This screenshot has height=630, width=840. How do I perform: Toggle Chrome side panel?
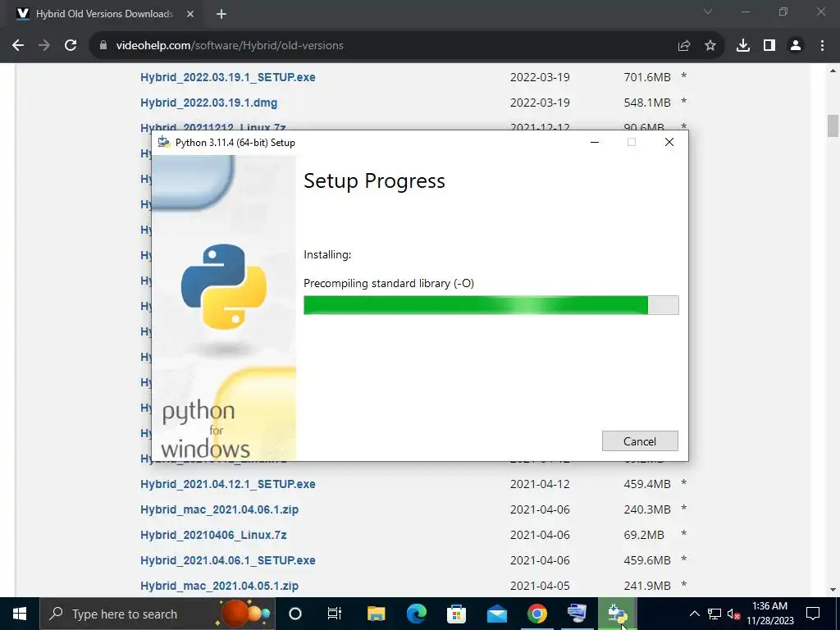point(769,46)
